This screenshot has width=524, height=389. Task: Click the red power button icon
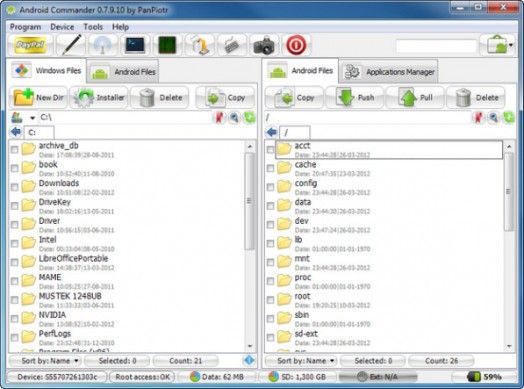(x=296, y=45)
